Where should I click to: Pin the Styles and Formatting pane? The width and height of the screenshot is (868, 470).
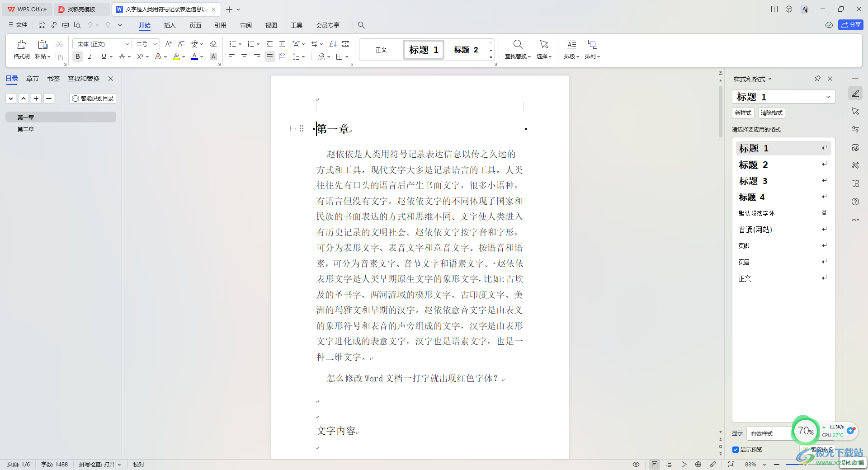(x=817, y=79)
